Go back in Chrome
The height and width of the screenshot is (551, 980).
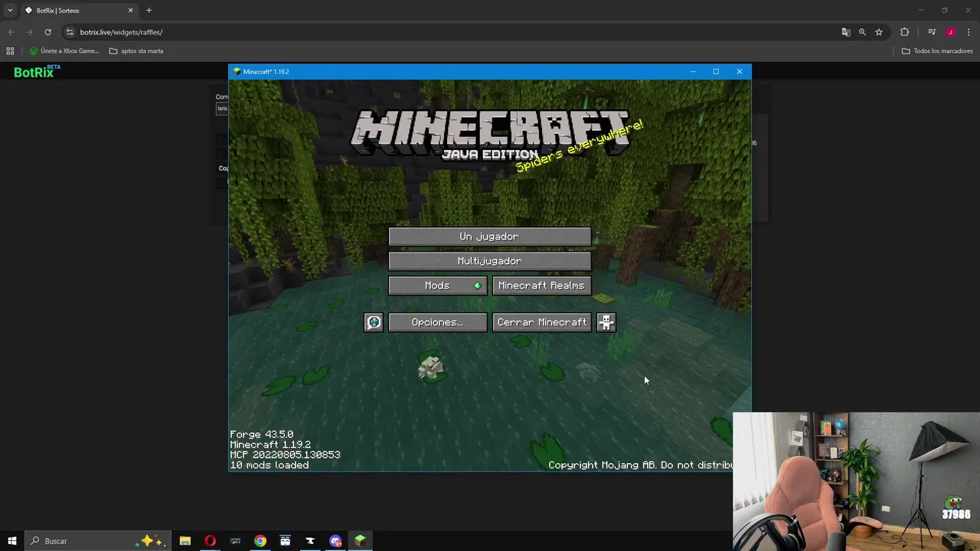(11, 32)
